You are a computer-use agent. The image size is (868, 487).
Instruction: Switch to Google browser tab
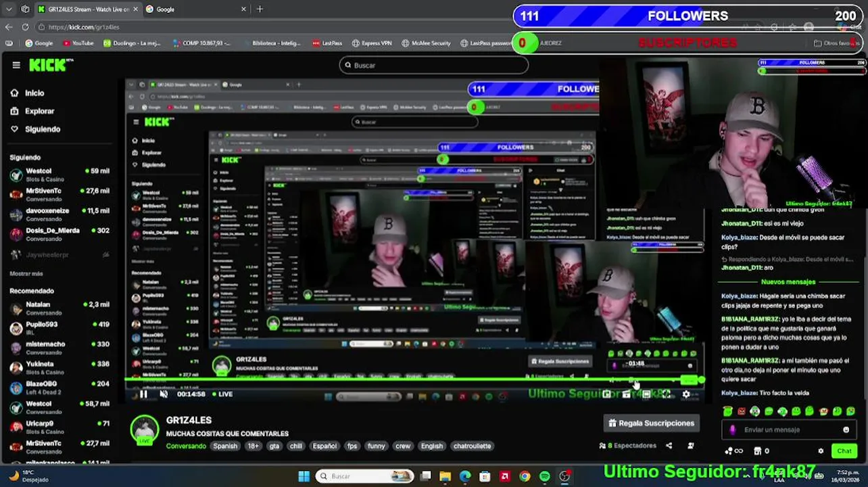pyautogui.click(x=196, y=9)
